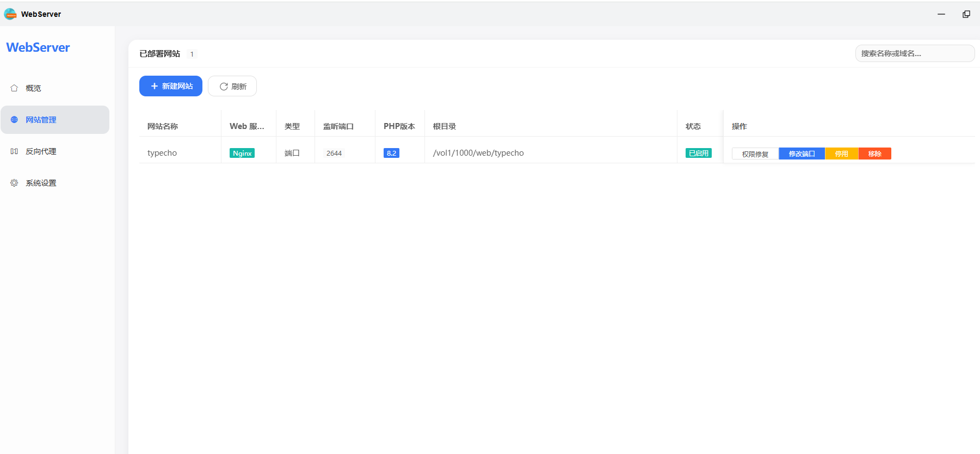The height and width of the screenshot is (454, 980).
Task: Open the 概览 overview page
Action: 33,88
